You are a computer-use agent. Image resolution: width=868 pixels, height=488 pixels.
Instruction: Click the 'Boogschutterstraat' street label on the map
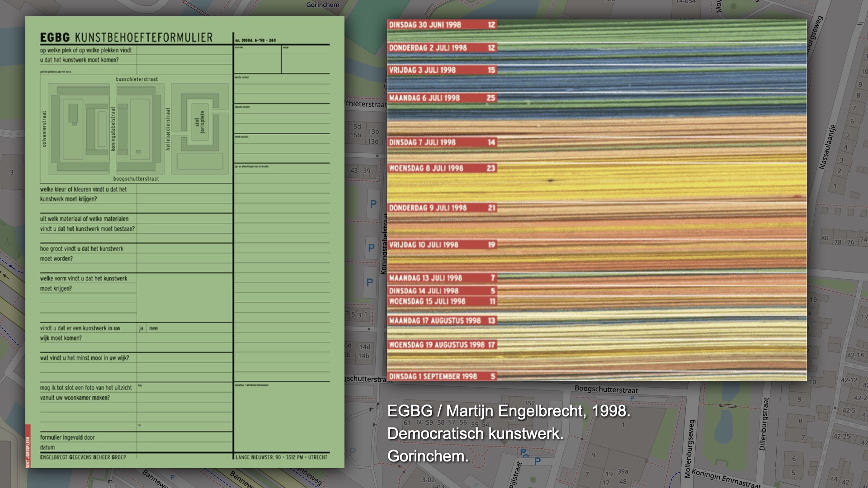point(606,389)
